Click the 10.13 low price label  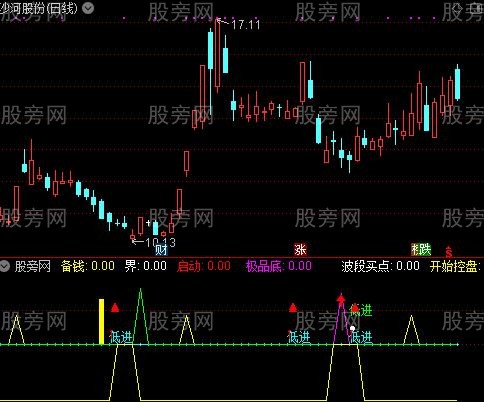160,242
